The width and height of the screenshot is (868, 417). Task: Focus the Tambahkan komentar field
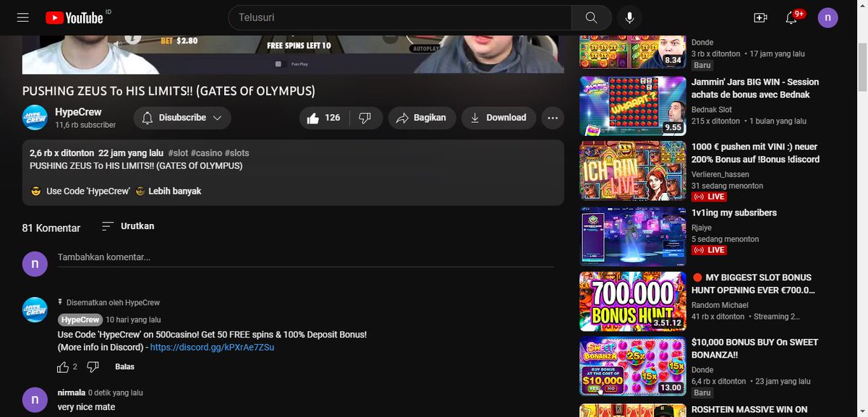click(x=306, y=258)
